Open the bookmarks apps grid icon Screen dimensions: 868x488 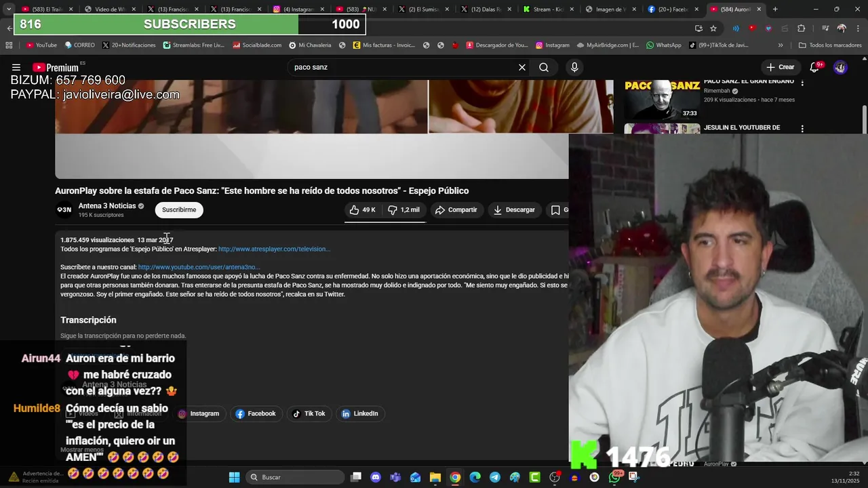[9, 45]
